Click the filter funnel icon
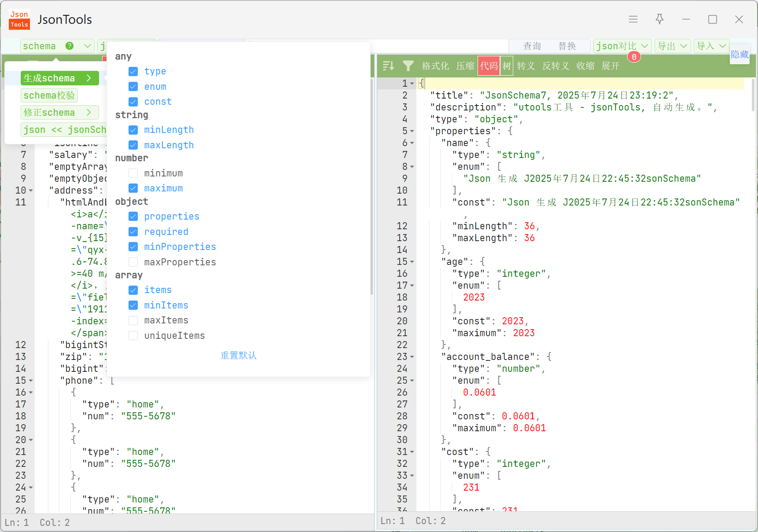Screen dimensions: 758x532 (408, 66)
